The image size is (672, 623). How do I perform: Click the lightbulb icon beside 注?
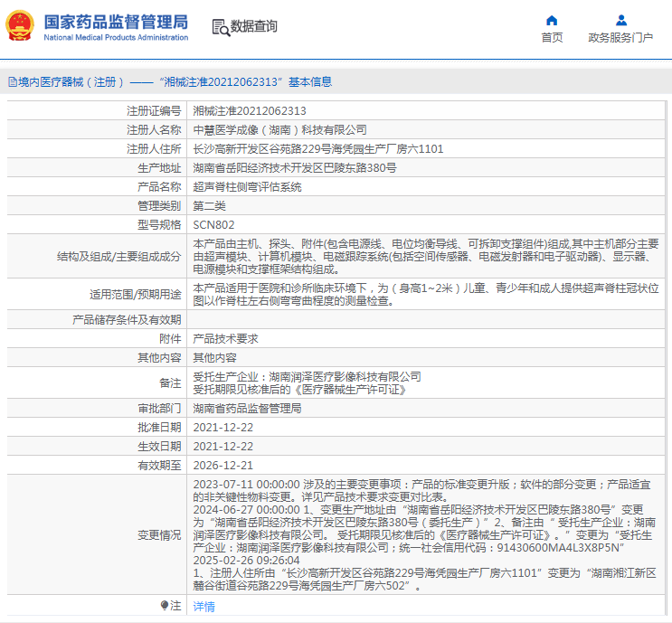click(164, 605)
